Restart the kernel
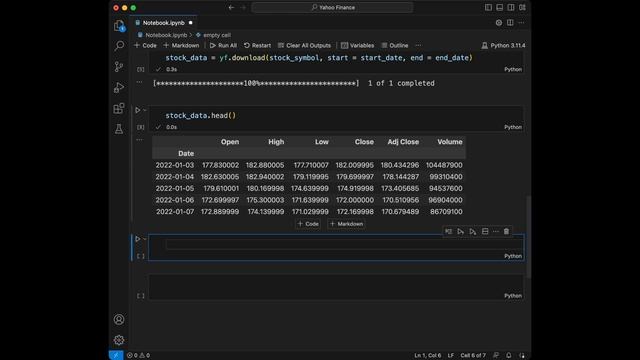Image resolution: width=640 pixels, height=360 pixels. [x=257, y=45]
